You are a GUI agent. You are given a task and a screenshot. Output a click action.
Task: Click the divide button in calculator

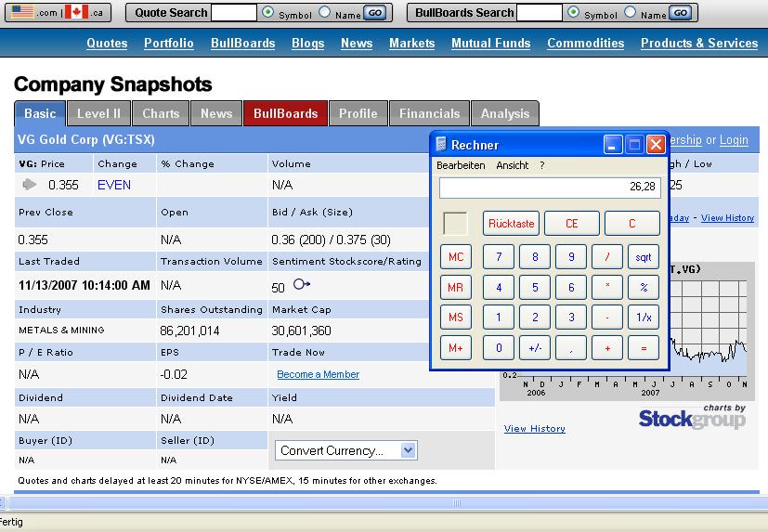coord(607,256)
